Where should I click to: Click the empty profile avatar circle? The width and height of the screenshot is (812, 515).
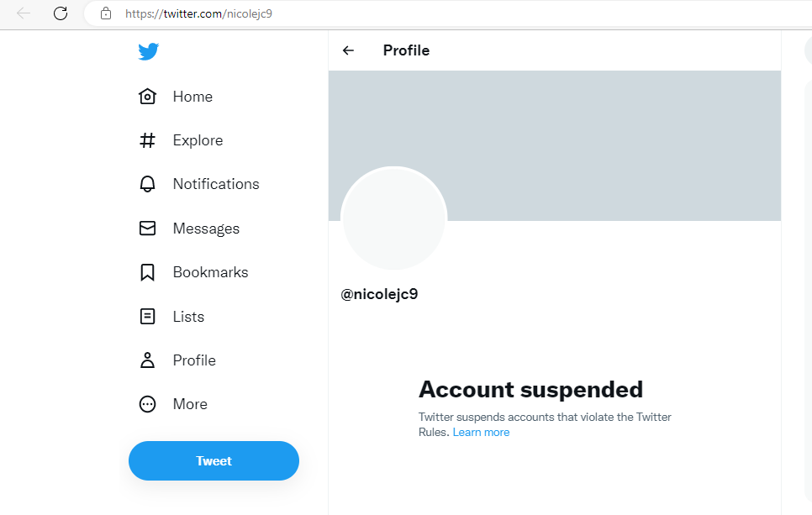393,218
